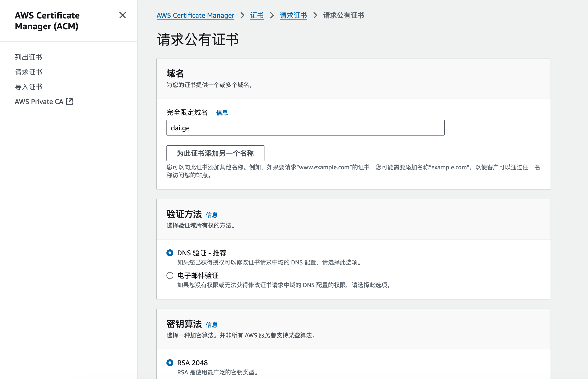
Task: Click the 密钥算法 section heading
Action: click(x=184, y=324)
